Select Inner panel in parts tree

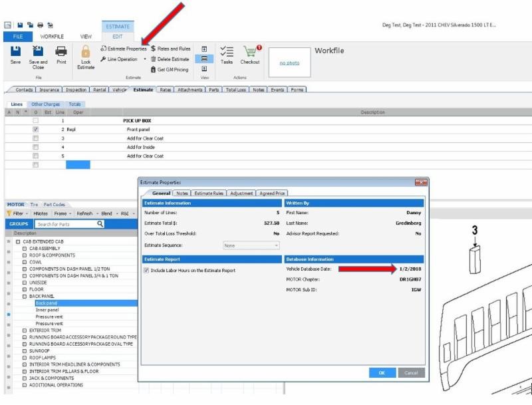click(47, 310)
